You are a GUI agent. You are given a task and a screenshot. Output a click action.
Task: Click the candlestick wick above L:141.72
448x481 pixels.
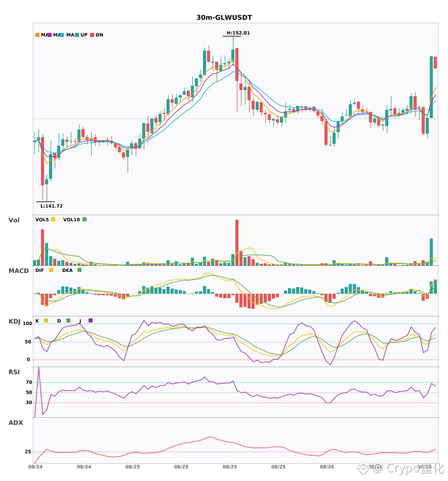47,192
